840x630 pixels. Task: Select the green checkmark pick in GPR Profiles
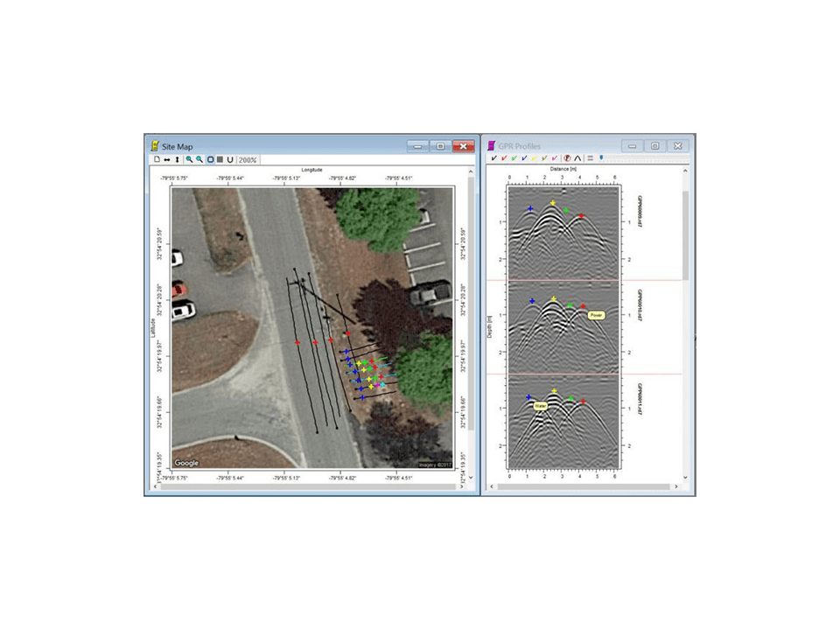pos(514,158)
